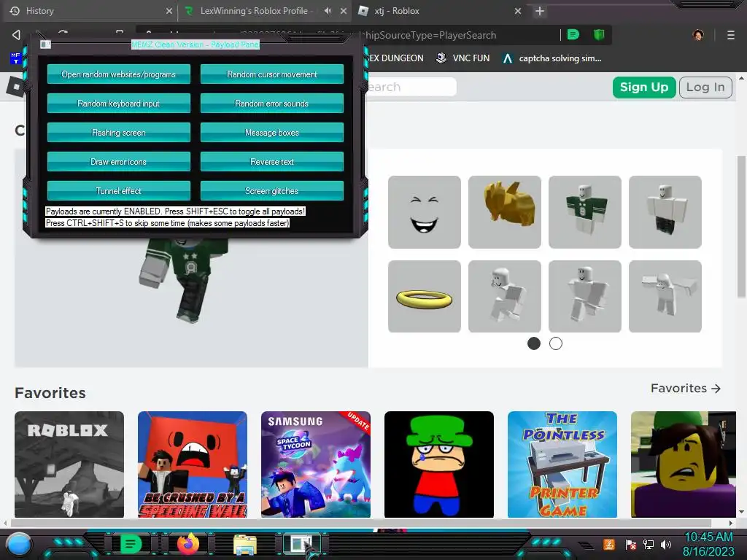Toggle Screen glitches payload
Screen dimensions: 747x560
(x=271, y=190)
